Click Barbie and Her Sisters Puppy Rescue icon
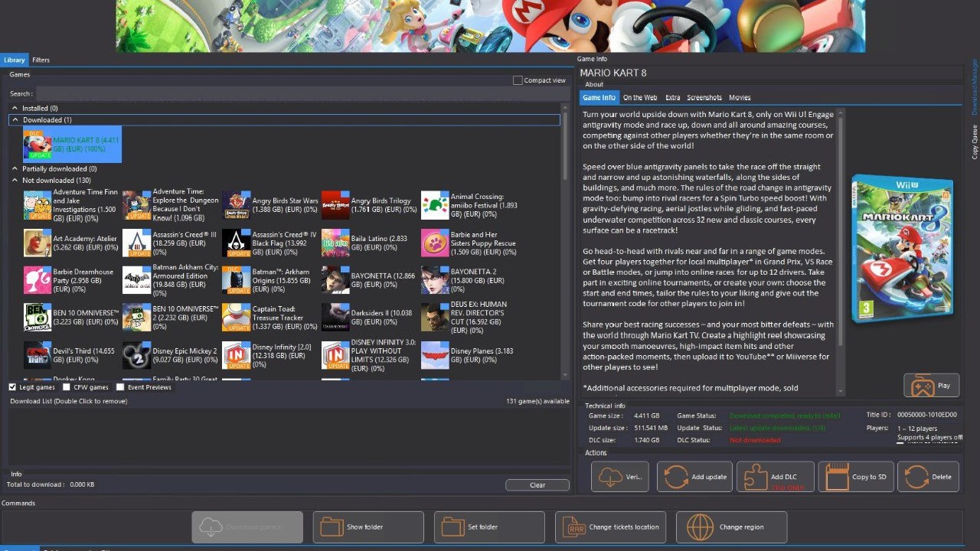 435,243
